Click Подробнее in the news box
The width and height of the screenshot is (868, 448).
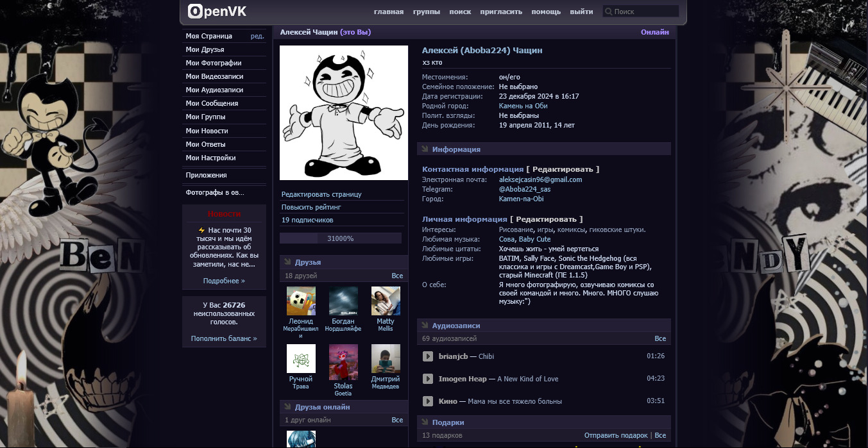pyautogui.click(x=224, y=281)
